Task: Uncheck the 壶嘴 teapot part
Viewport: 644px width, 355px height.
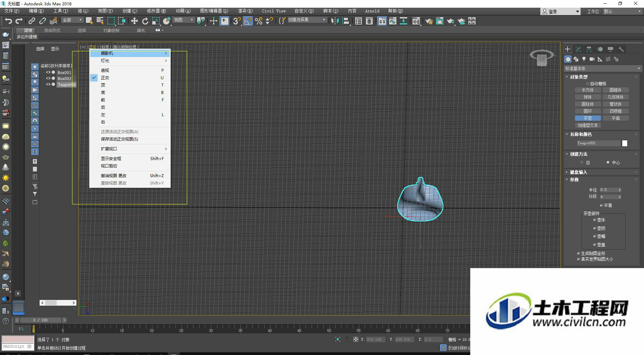Action: (595, 236)
